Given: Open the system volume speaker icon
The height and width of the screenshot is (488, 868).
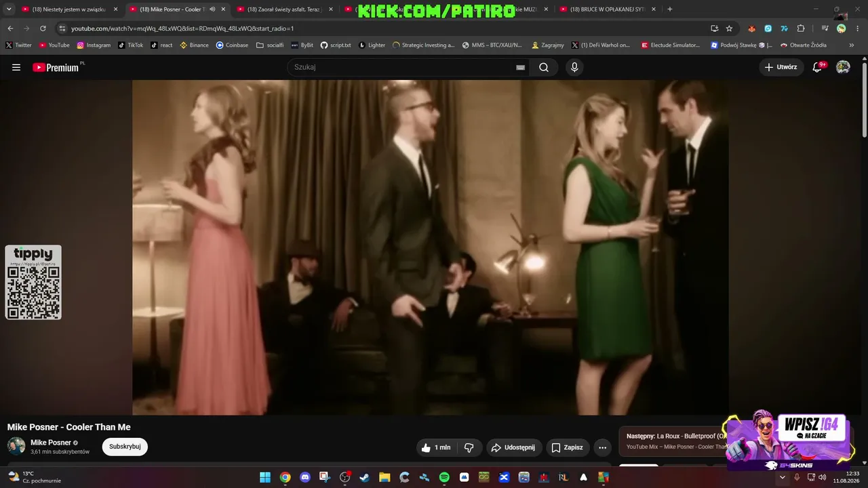Looking at the screenshot, I should coord(823,477).
